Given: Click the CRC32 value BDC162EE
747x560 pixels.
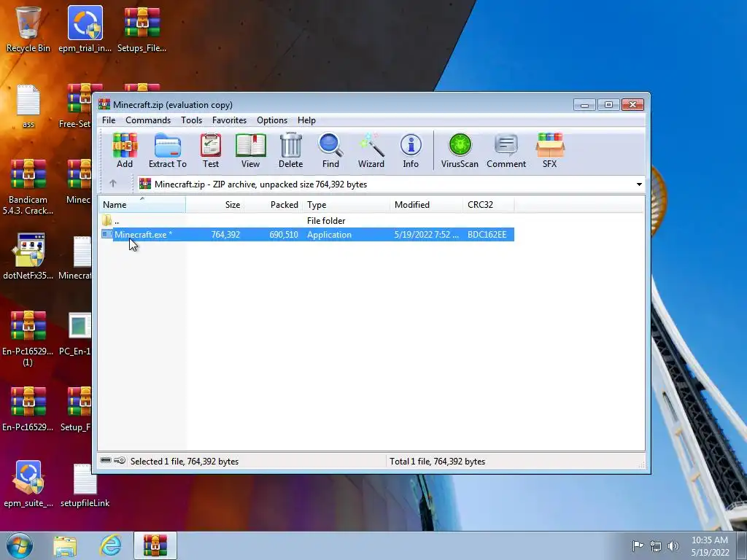Looking at the screenshot, I should point(487,234).
